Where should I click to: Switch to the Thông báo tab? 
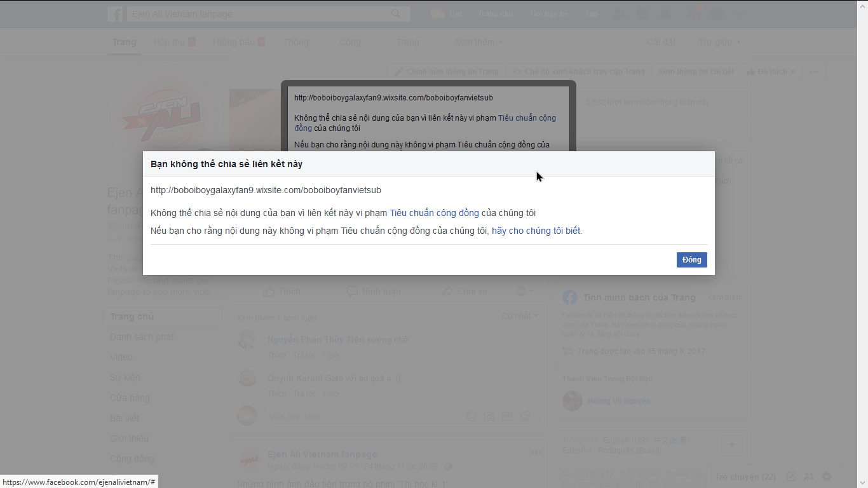click(238, 42)
